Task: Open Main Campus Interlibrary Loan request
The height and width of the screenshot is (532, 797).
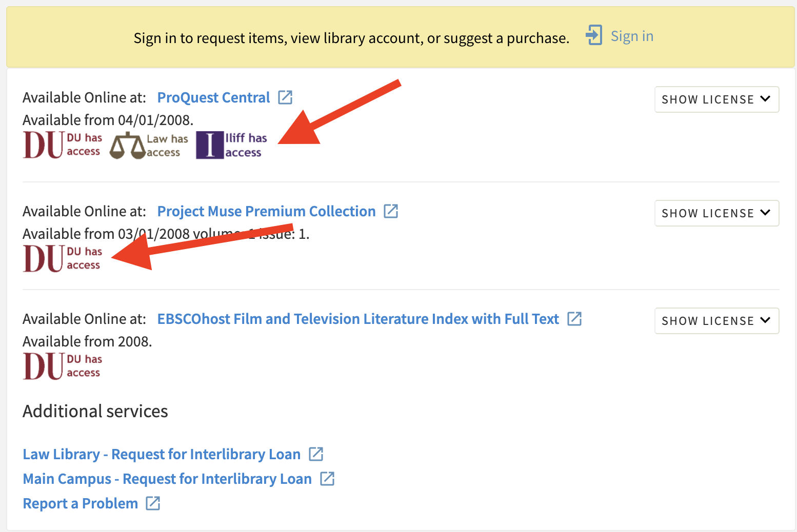Action: coord(167,479)
